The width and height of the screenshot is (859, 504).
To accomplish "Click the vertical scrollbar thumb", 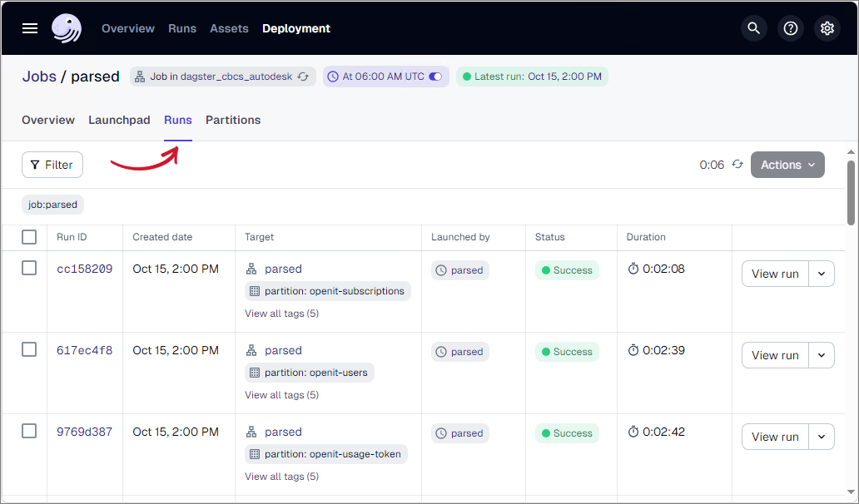I will (x=852, y=191).
